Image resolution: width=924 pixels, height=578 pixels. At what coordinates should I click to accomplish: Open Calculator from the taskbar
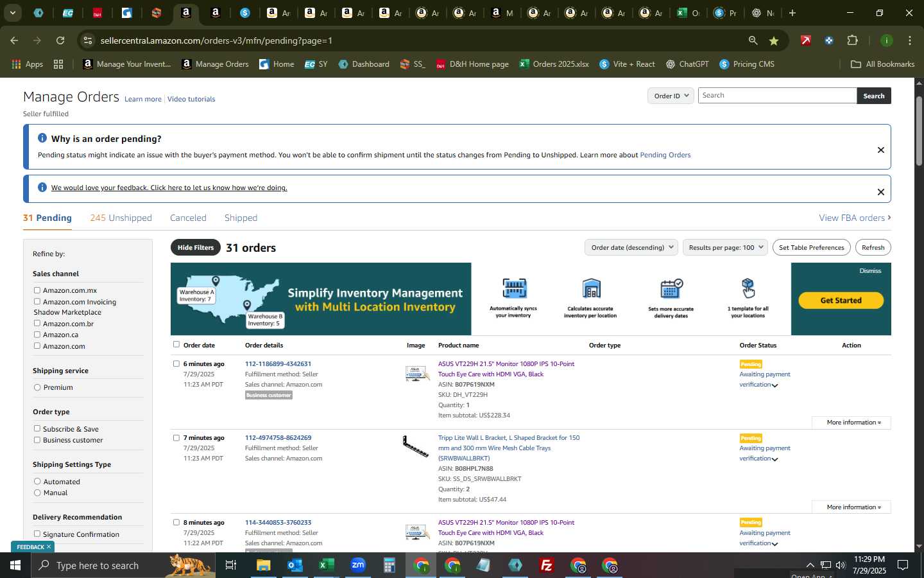coord(389,565)
